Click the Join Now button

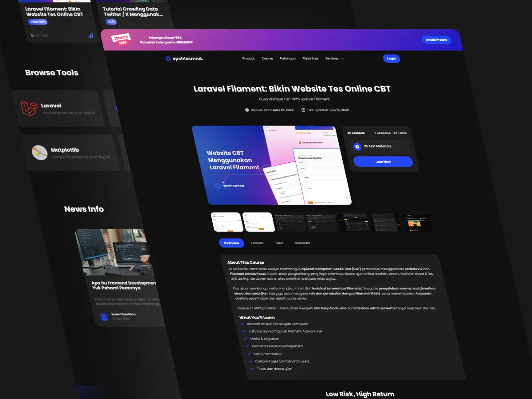click(383, 161)
